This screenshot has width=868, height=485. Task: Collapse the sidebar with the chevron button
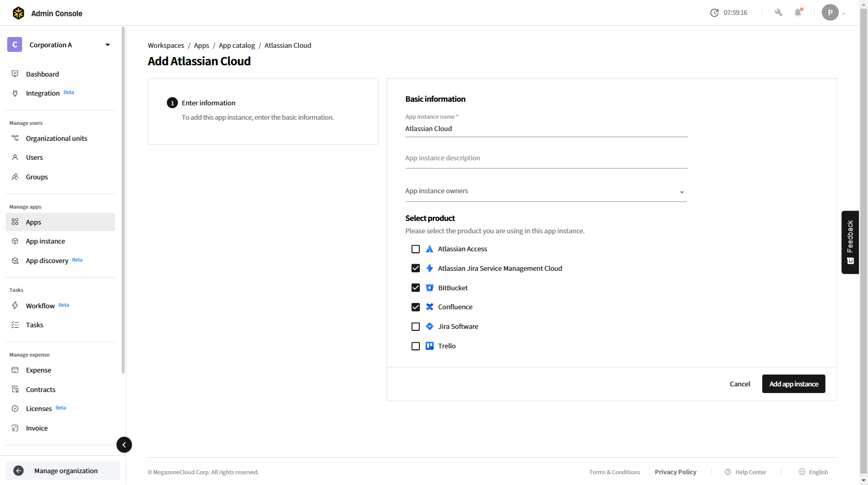124,444
